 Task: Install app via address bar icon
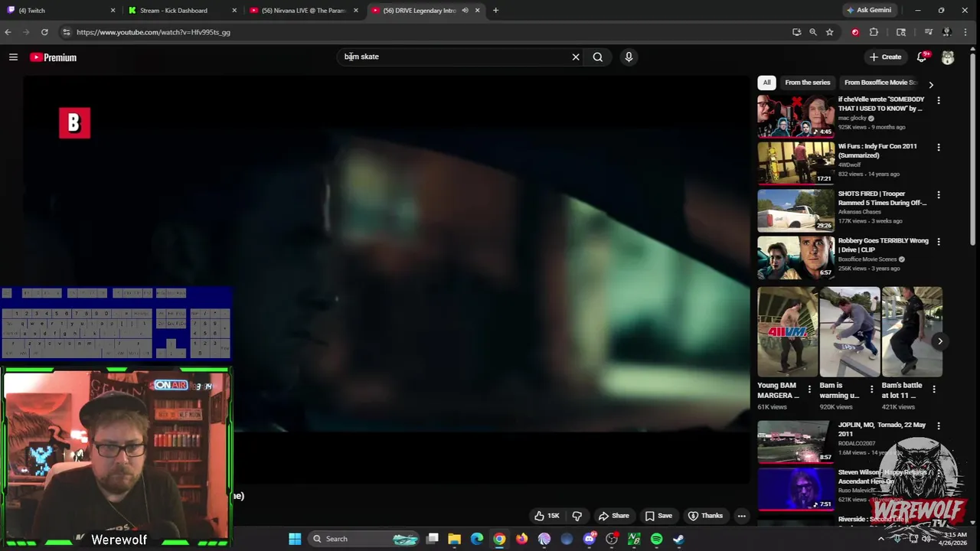pos(796,32)
